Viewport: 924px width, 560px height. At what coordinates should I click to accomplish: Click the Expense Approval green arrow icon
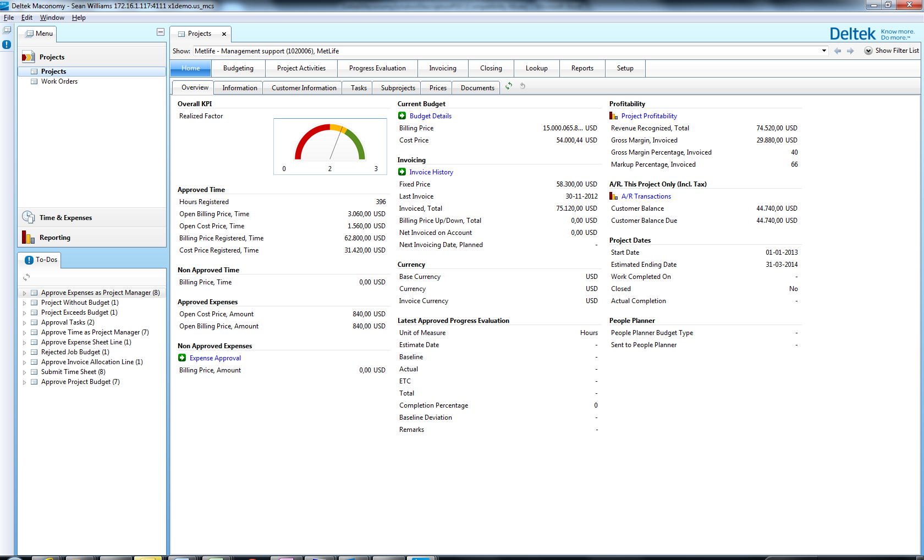(x=182, y=358)
